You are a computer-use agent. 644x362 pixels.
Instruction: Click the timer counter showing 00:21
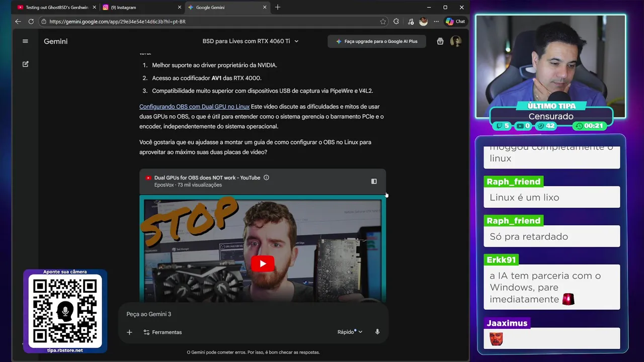tap(590, 126)
